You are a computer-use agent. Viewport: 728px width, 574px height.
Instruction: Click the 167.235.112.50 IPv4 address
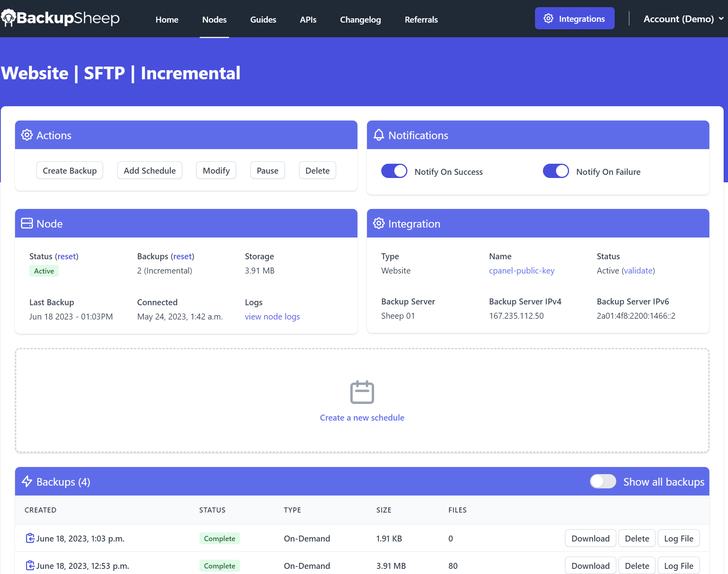(x=516, y=316)
